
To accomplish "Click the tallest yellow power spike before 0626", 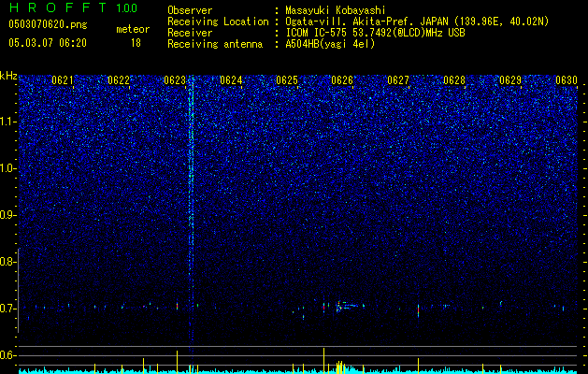I will tap(324, 361).
